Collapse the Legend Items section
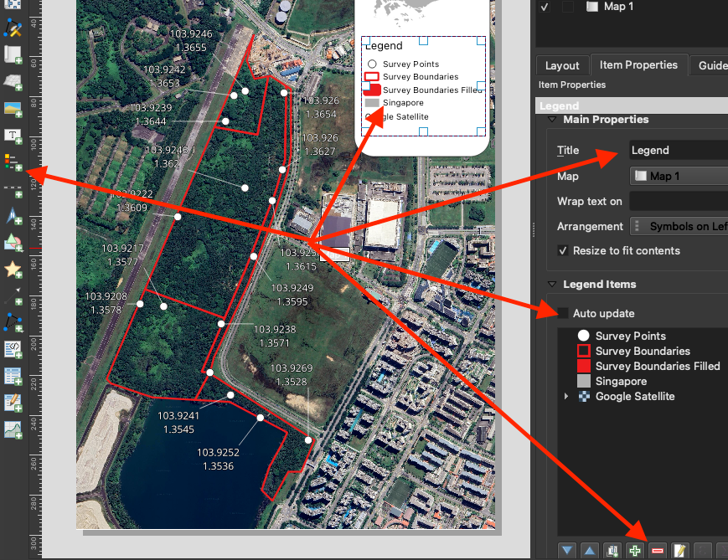The height and width of the screenshot is (560, 728). point(552,284)
